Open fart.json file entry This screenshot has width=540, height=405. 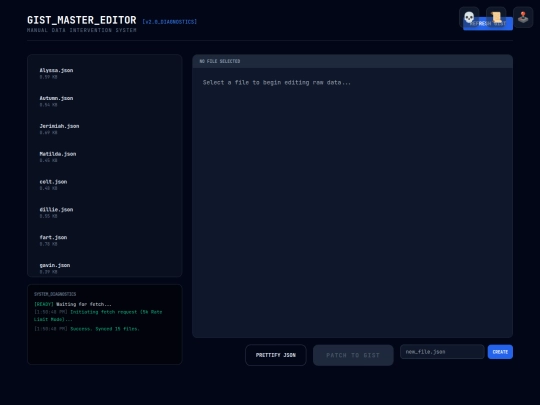[105, 240]
